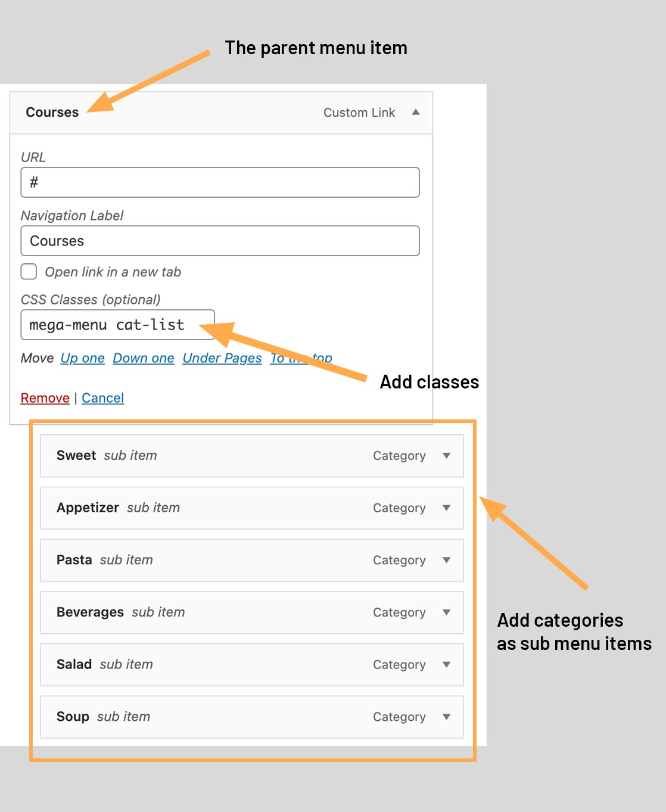Move the menu item Up one
This screenshot has width=666, height=812.
82,358
